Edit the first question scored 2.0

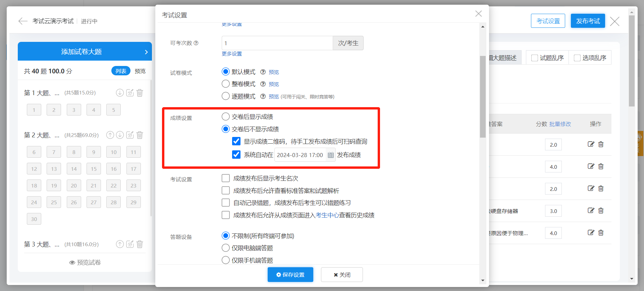click(x=591, y=144)
